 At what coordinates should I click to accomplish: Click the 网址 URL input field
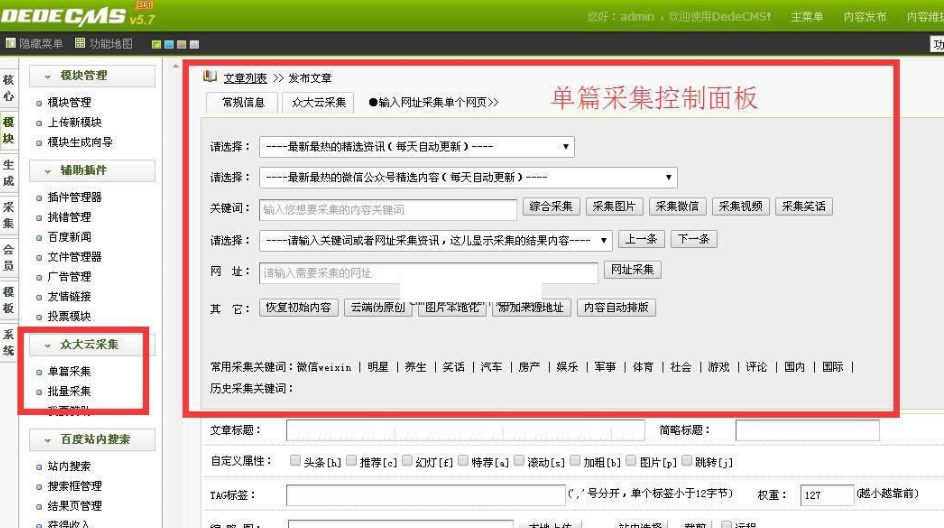pos(429,273)
